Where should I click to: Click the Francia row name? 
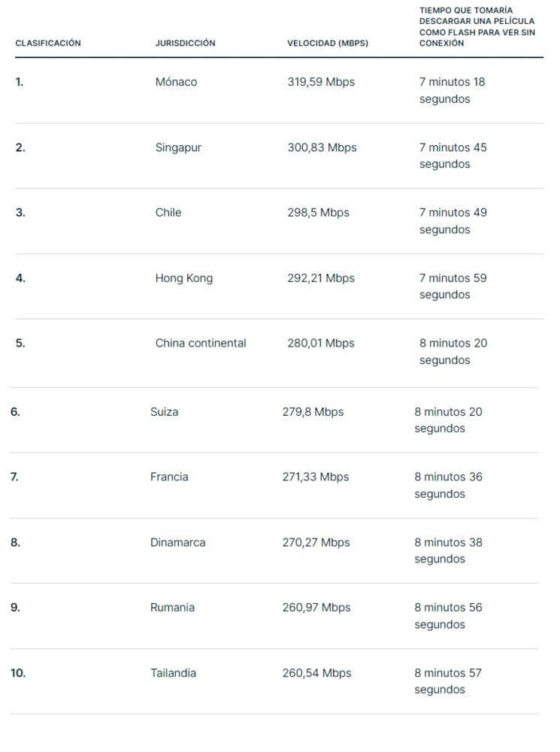click(x=169, y=478)
